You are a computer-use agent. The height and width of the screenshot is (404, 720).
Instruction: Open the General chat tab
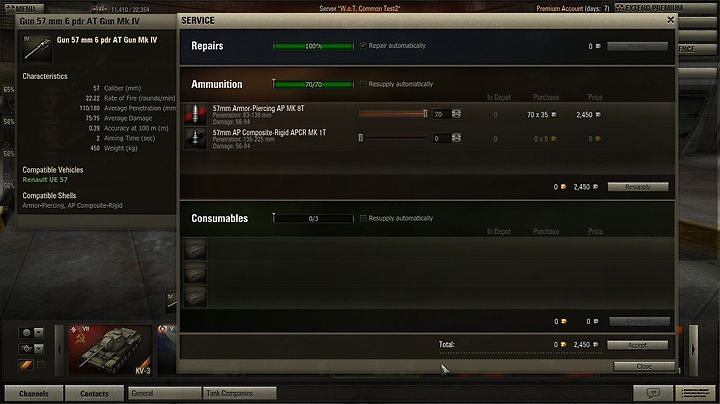pyautogui.click(x=164, y=393)
